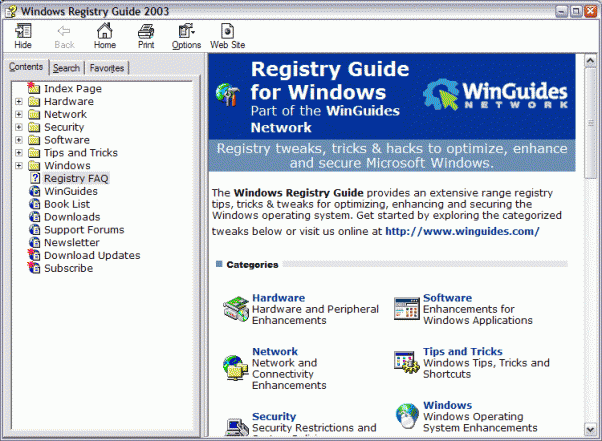This screenshot has height=441, width=602.
Task: Click the Book List page icon
Action: pos(35,204)
